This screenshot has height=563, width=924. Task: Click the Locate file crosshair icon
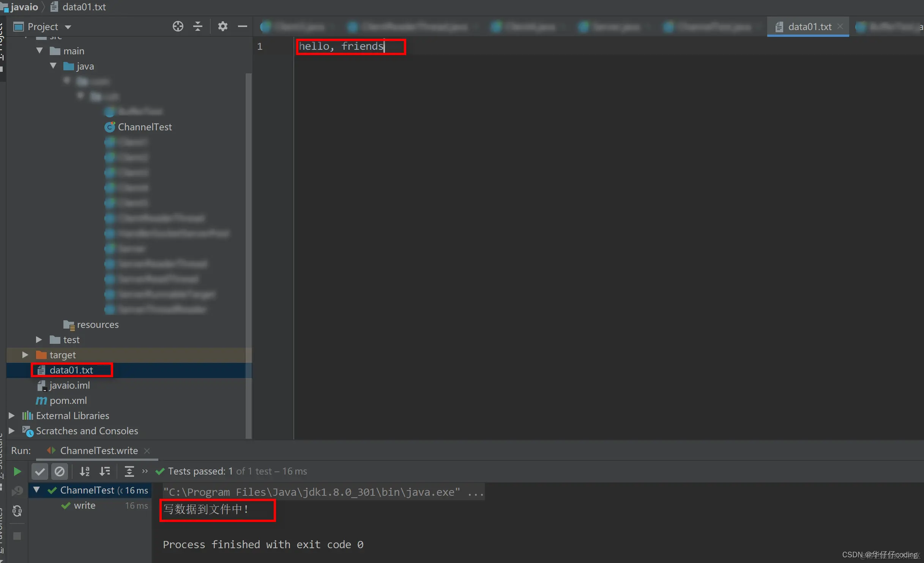pyautogui.click(x=178, y=27)
